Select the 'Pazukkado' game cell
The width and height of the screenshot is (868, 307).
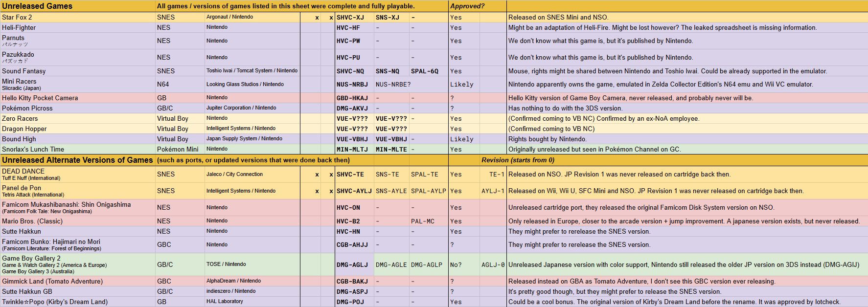[x=78, y=57]
